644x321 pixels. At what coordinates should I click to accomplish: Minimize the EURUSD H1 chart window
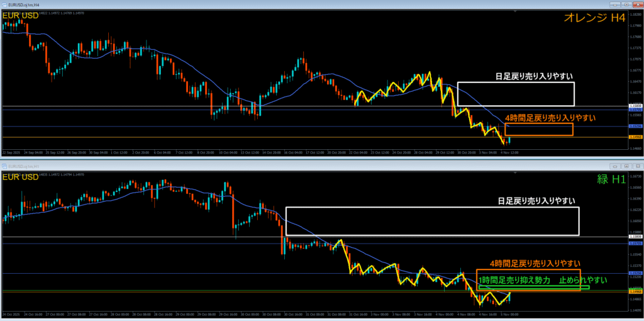pyautogui.click(x=615, y=166)
